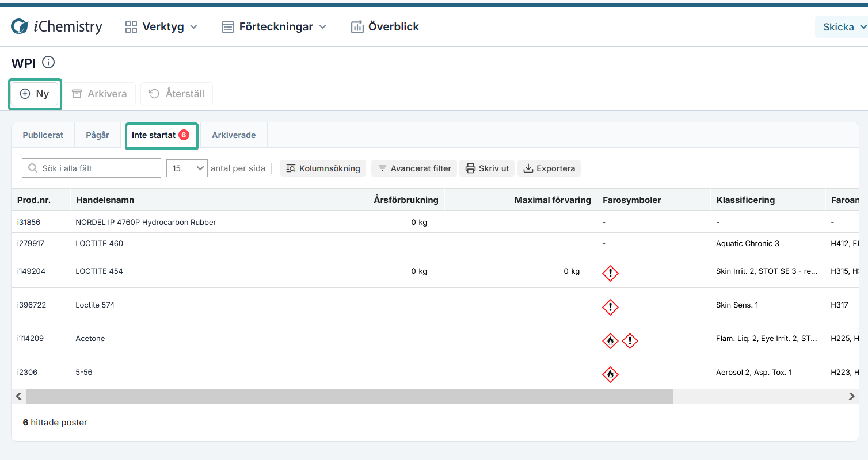Click Skin Sens. 1 classification
The width and height of the screenshot is (868, 460).
click(x=737, y=305)
